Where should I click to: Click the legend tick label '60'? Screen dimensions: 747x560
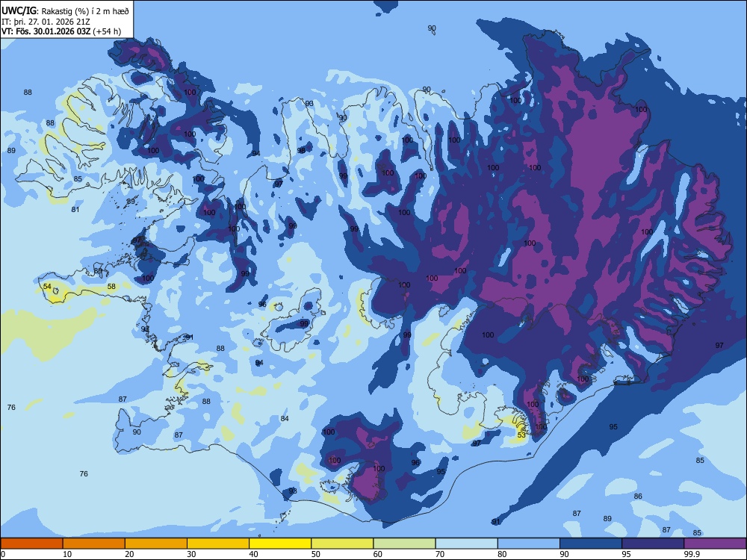[x=378, y=554]
